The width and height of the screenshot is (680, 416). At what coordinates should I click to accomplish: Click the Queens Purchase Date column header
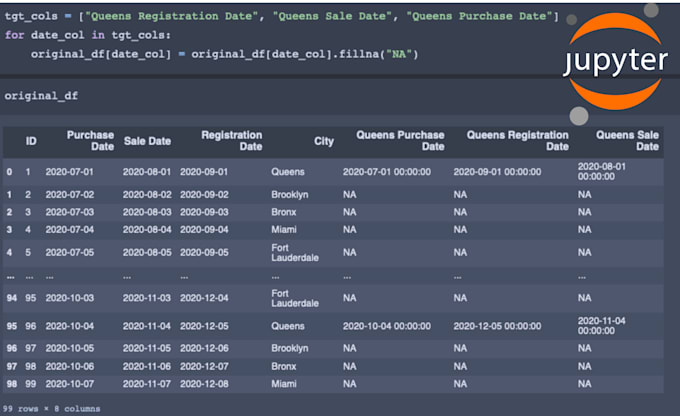(400, 140)
